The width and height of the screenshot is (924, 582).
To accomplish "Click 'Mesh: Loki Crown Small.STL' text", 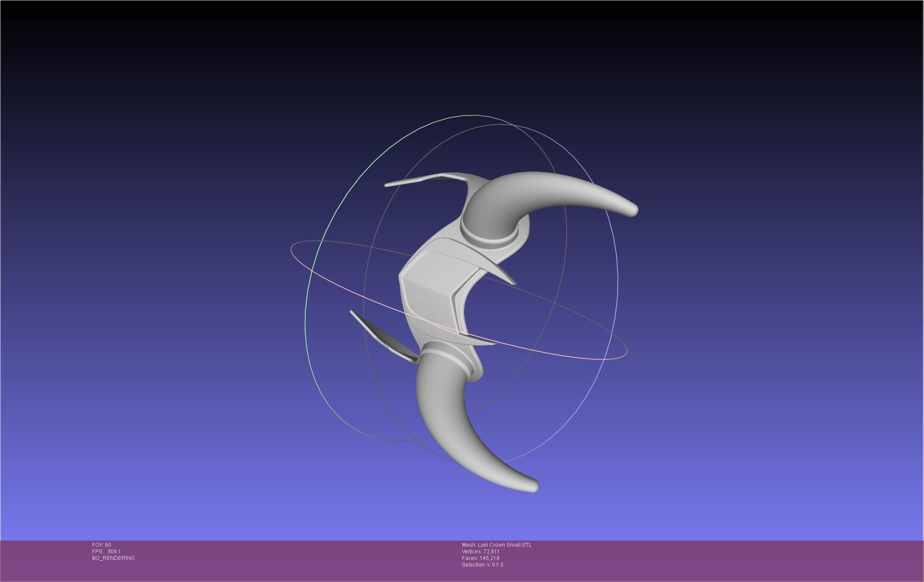I will tap(497, 545).
